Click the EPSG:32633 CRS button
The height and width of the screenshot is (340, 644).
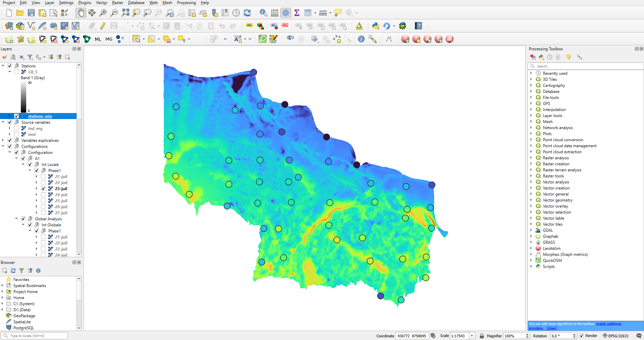[x=615, y=336]
